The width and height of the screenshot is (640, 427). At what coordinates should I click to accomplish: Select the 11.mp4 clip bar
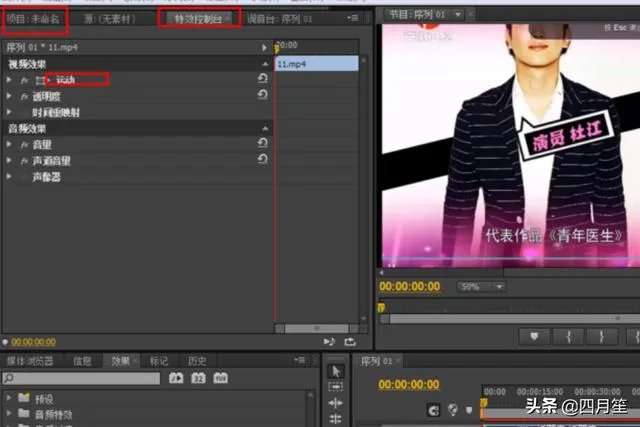tap(317, 64)
